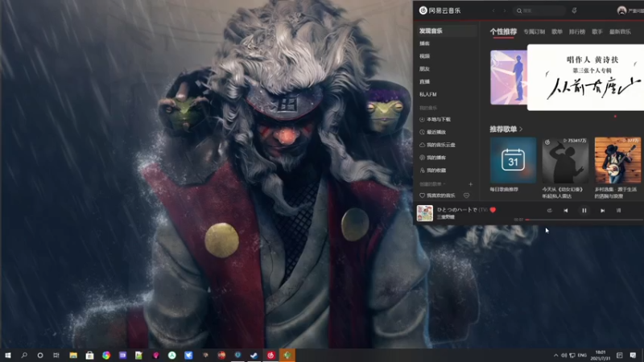Viewport: 644px width, 362px height.
Task: Click the now-playing album cover
Action: pos(425,213)
